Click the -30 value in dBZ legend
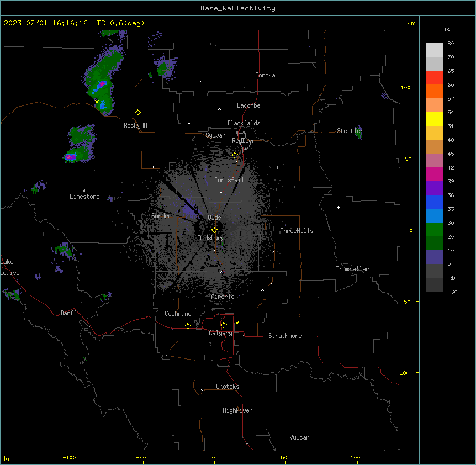 pyautogui.click(x=452, y=292)
